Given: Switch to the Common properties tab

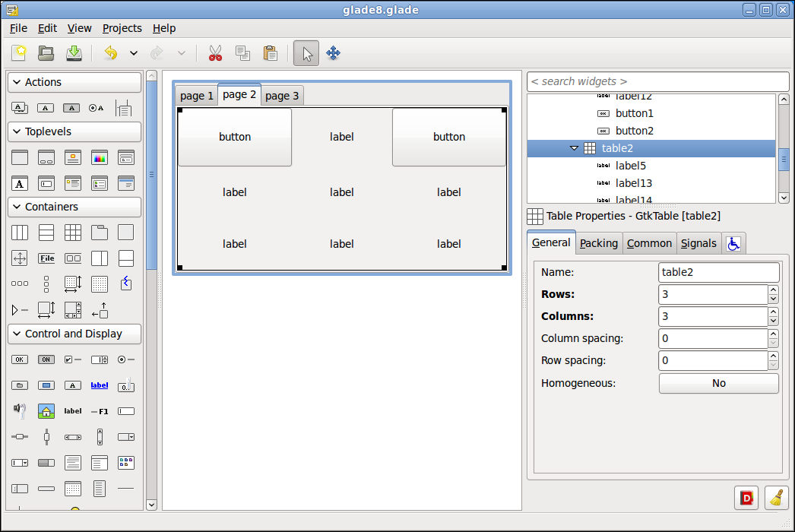Looking at the screenshot, I should [650, 243].
